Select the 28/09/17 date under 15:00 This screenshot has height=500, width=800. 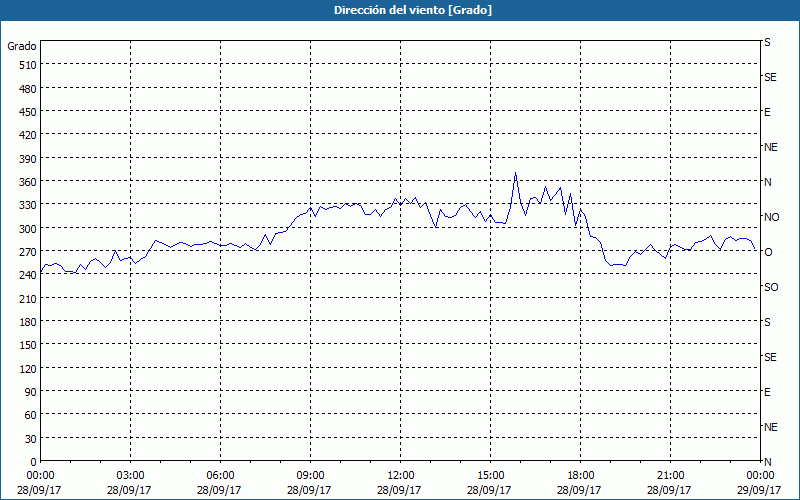pos(489,490)
